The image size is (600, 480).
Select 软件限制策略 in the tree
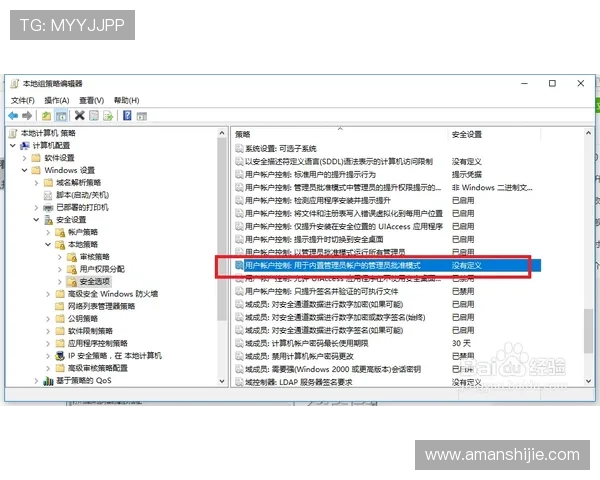(90, 331)
